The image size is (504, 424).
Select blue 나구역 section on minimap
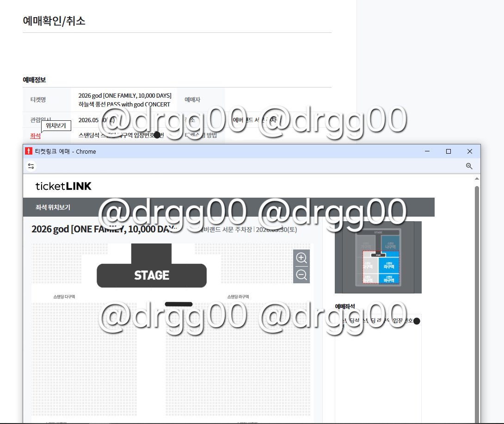pyautogui.click(x=390, y=244)
